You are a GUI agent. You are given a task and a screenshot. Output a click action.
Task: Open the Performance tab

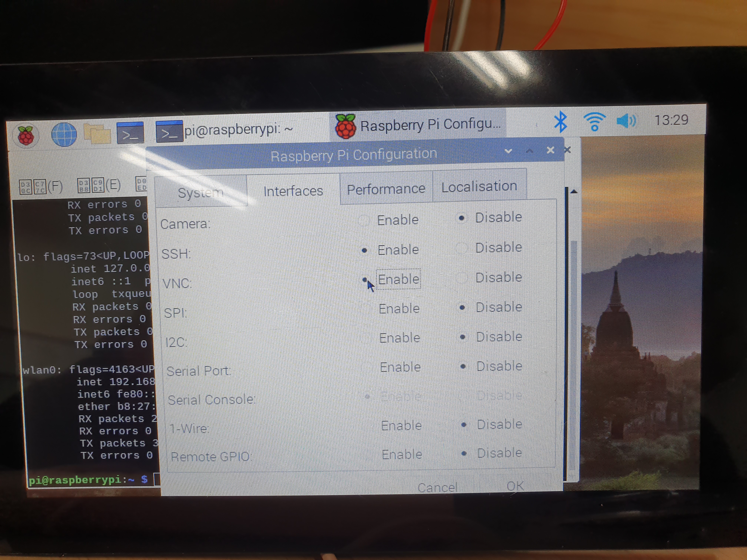pos(386,189)
